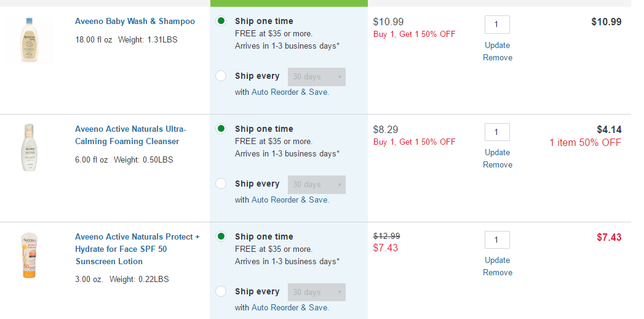The image size is (644, 319).
Task: Remove the Foaming Cleanser from cart
Action: coord(497,164)
